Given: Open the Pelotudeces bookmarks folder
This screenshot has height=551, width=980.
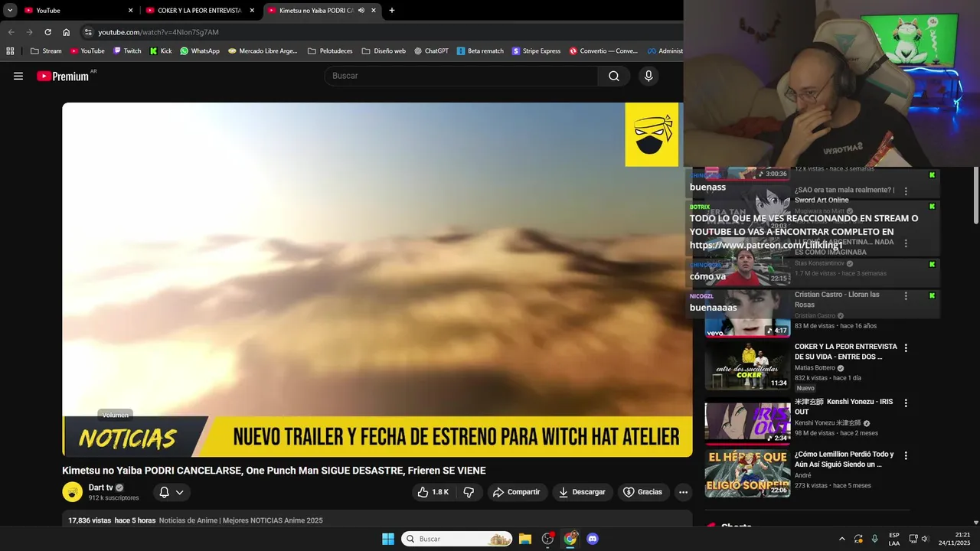Looking at the screenshot, I should [x=330, y=51].
